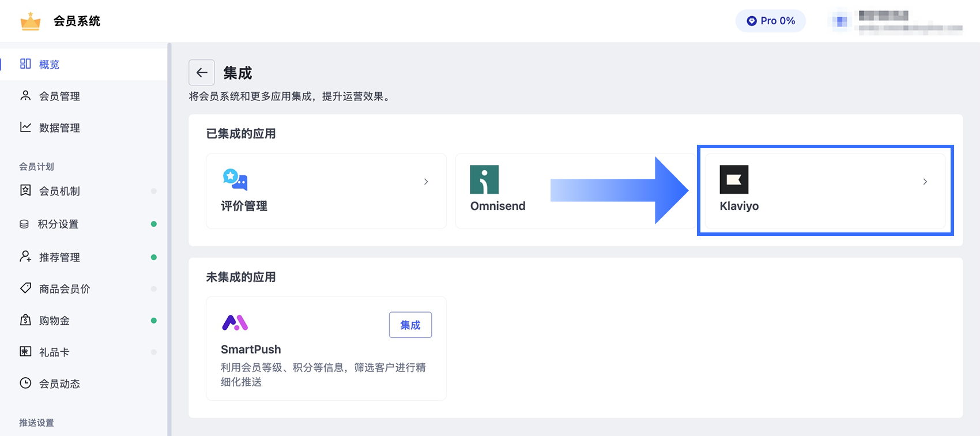980x436 pixels.
Task: Select 商品会员价 in the sidebar
Action: pyautogui.click(x=84, y=288)
